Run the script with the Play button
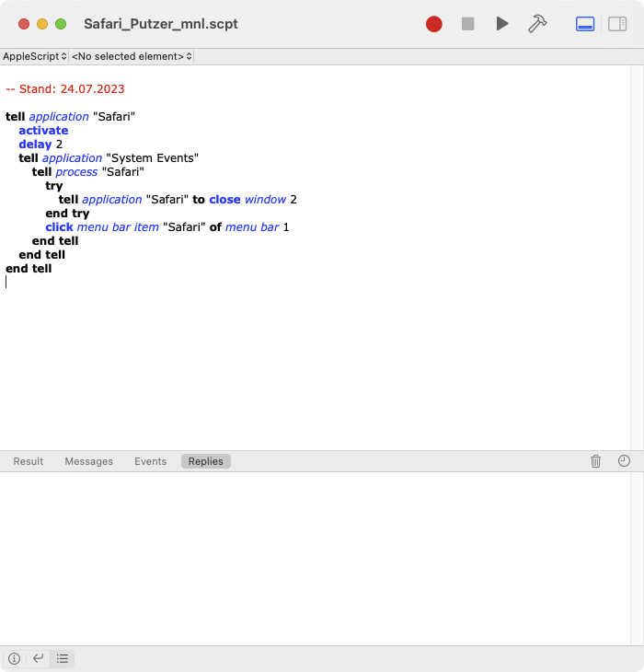Viewport: 644px width, 672px height. [501, 24]
